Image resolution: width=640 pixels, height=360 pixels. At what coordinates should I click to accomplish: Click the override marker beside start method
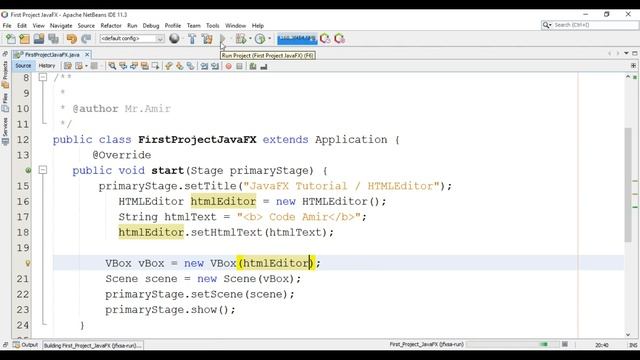click(28, 170)
